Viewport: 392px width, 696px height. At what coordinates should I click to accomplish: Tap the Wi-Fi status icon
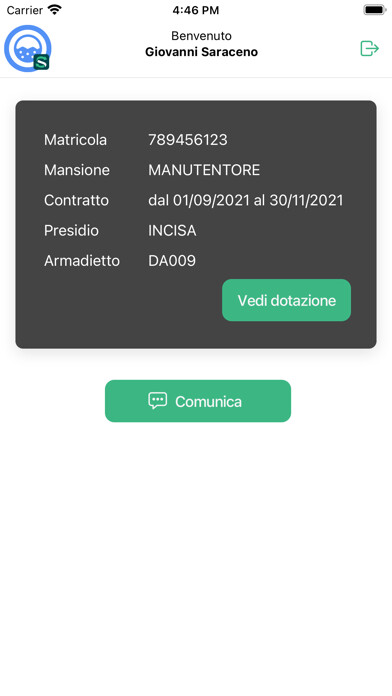(55, 9)
